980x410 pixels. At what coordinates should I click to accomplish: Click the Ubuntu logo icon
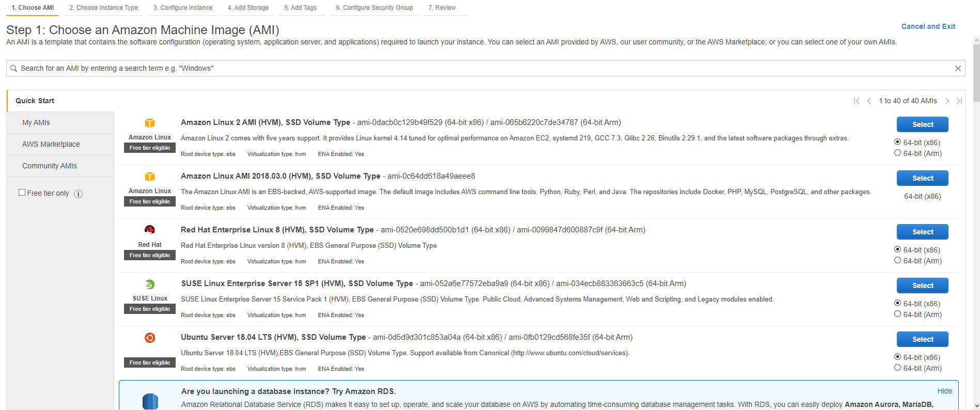[x=150, y=338]
